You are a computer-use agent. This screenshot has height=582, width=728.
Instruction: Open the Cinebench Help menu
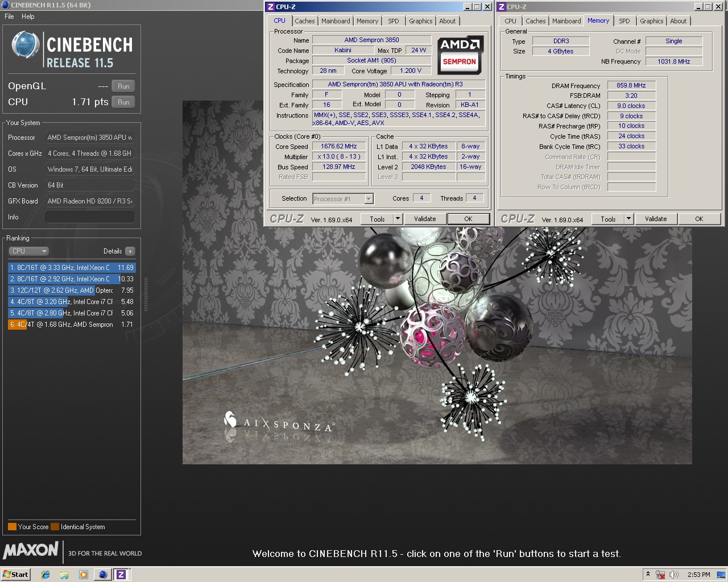28,16
